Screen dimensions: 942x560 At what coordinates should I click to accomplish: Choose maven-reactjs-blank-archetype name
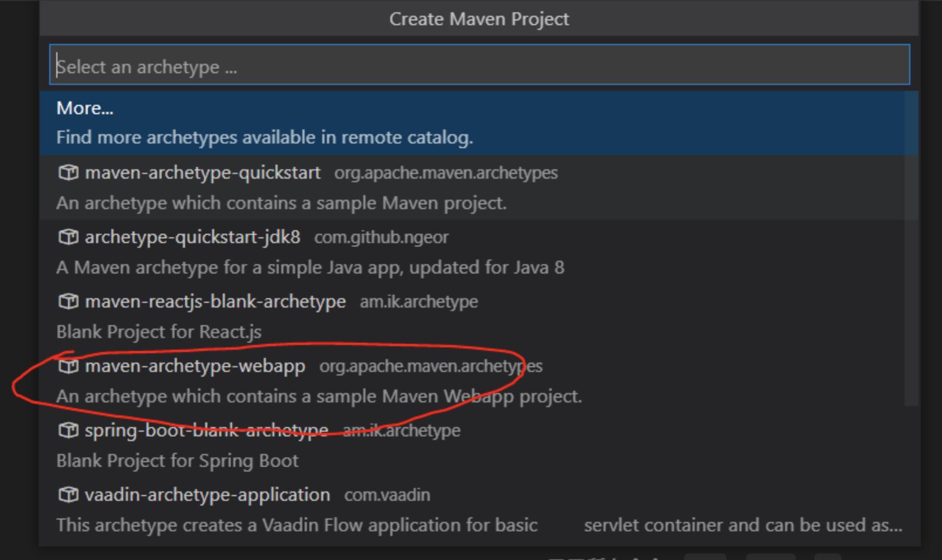[x=215, y=302]
